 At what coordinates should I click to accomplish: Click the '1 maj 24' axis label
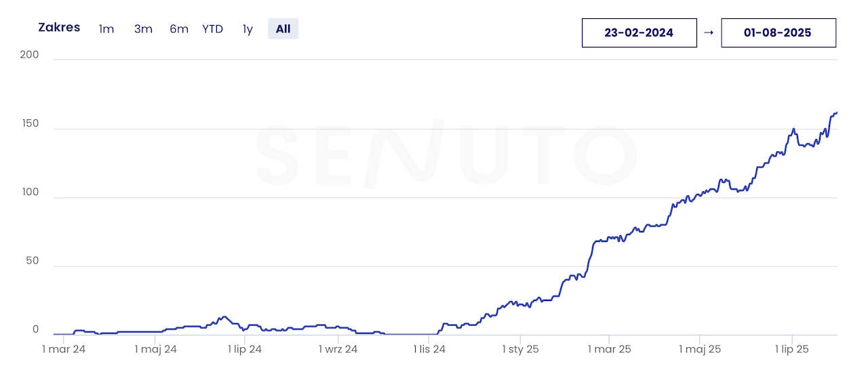(x=155, y=350)
